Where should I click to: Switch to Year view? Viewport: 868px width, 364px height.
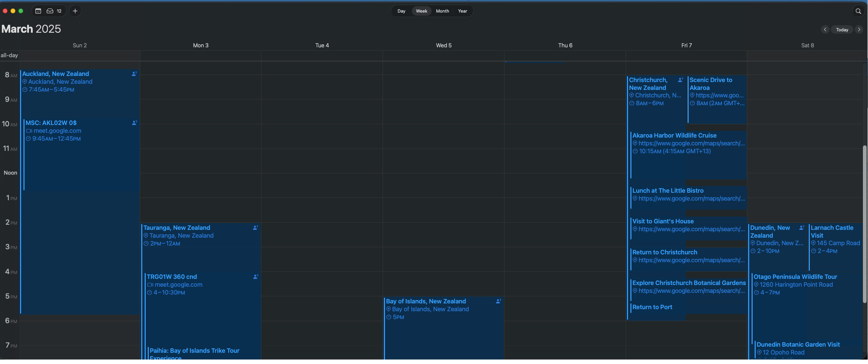point(462,11)
